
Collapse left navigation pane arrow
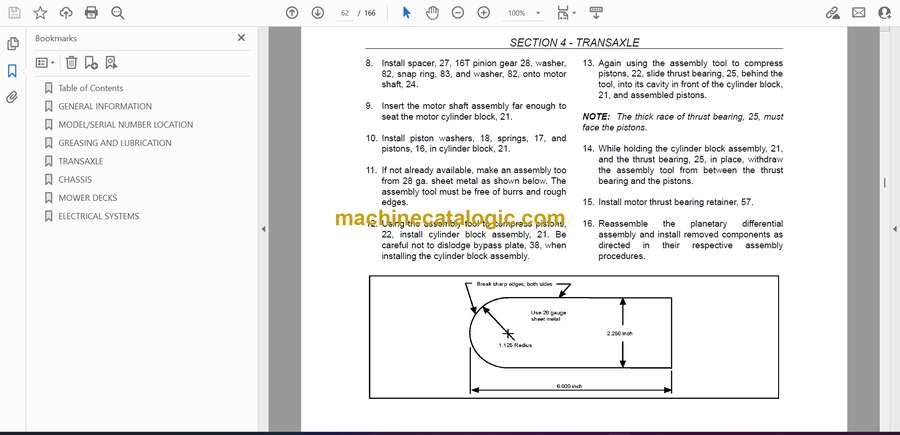263,229
